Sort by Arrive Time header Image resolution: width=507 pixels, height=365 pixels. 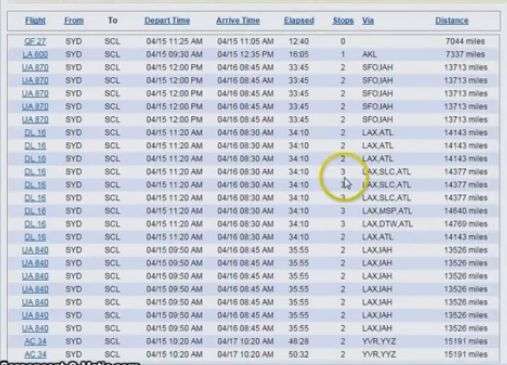238,21
